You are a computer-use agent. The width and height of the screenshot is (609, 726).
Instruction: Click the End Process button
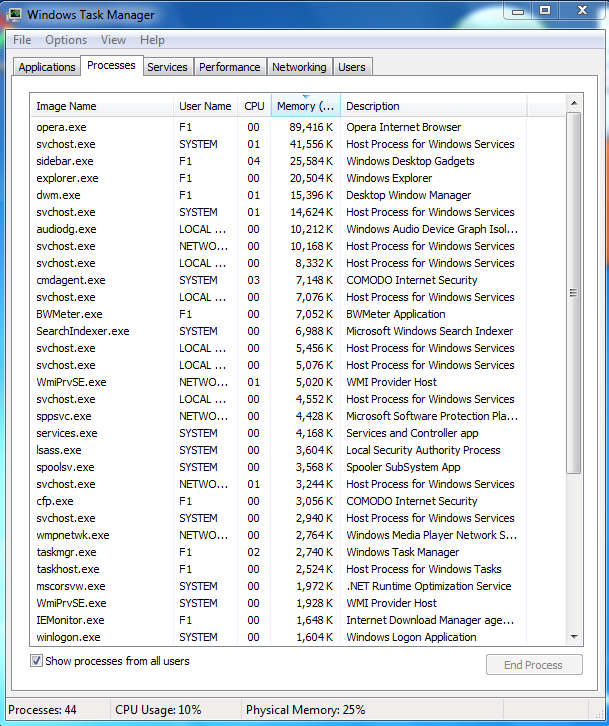point(534,665)
